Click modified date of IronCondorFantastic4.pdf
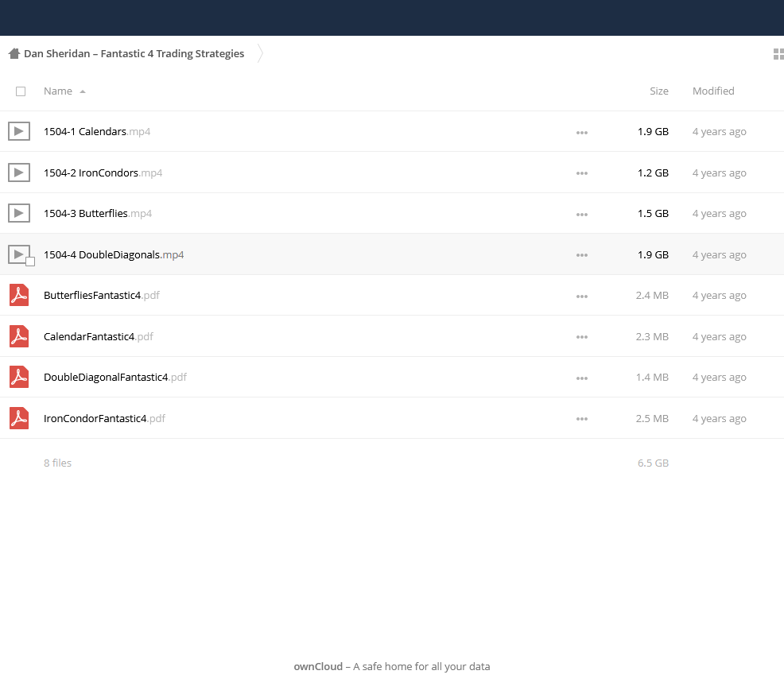Viewport: 784px width, 690px height. pos(719,418)
